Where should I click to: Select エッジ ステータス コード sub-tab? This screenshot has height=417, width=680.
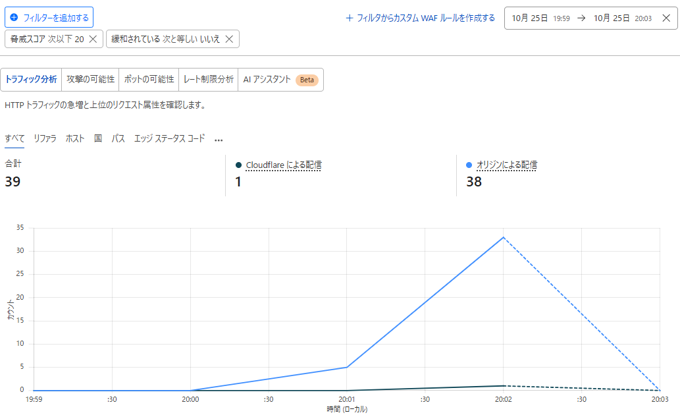coord(169,139)
